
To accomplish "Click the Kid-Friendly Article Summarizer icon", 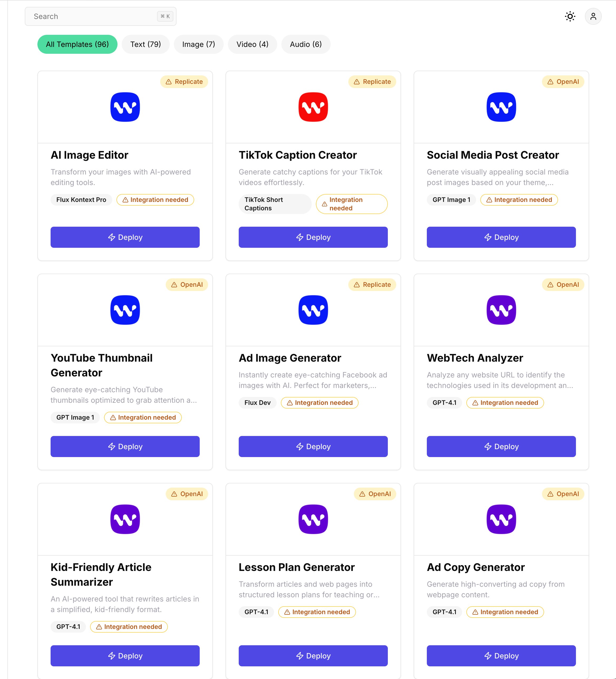I will pos(125,519).
